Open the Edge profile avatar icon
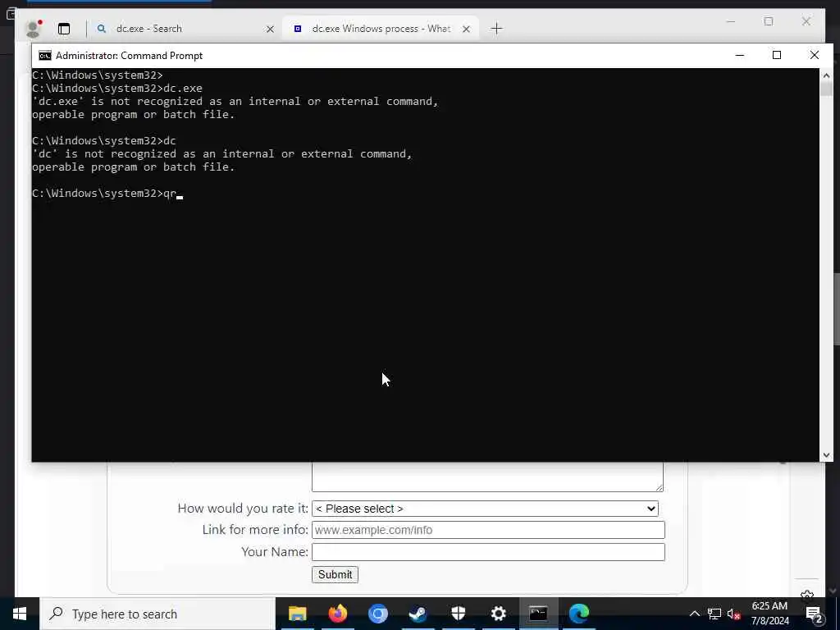This screenshot has width=840, height=630. point(33,29)
